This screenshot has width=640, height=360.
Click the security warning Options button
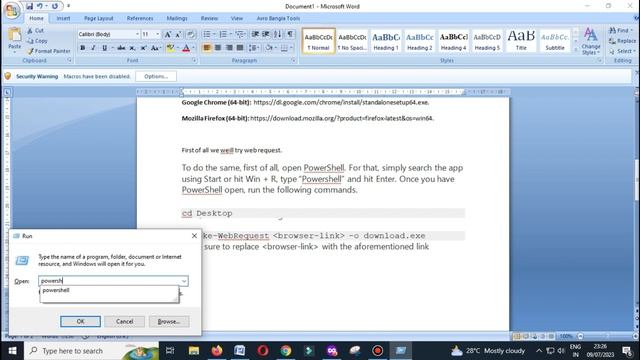click(156, 76)
